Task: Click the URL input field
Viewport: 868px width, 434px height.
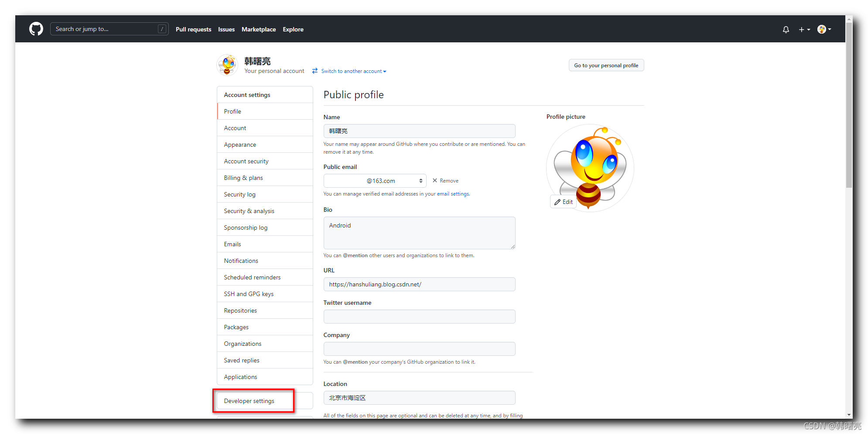Action: pos(419,284)
